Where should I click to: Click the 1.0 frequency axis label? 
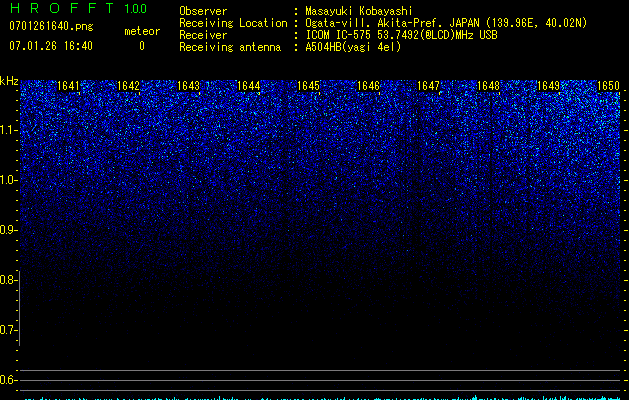(x=7, y=180)
